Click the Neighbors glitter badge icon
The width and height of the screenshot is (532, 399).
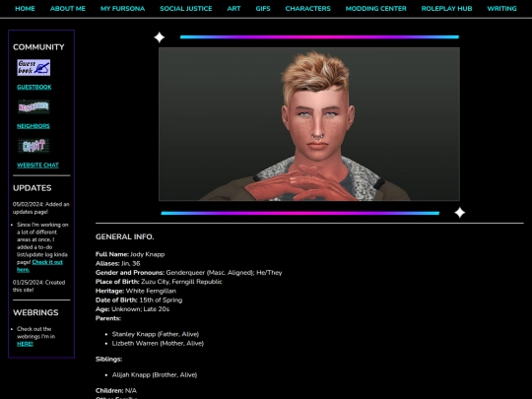click(x=33, y=106)
